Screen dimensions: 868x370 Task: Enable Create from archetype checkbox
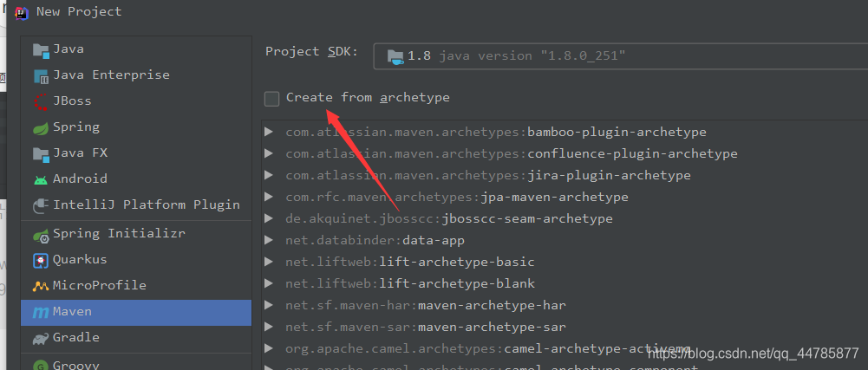click(x=271, y=99)
